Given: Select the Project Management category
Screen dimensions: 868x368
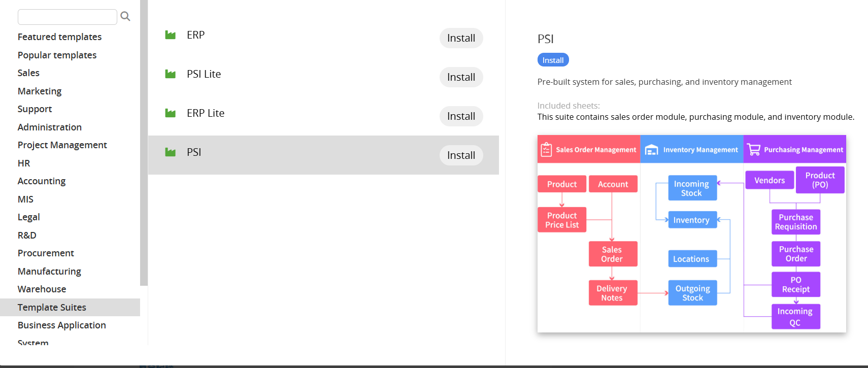Looking at the screenshot, I should tap(62, 145).
